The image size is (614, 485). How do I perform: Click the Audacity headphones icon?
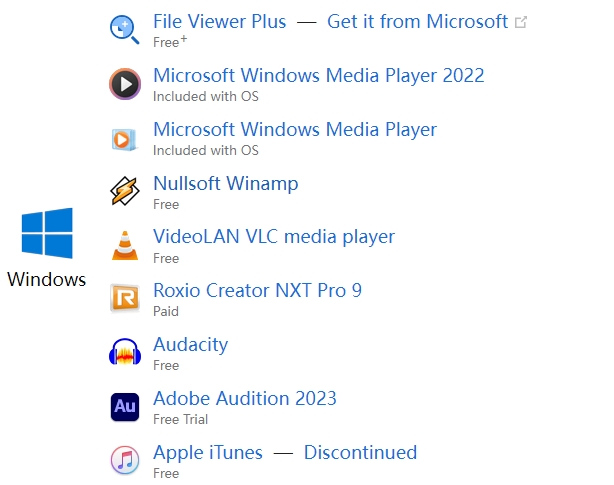(125, 352)
